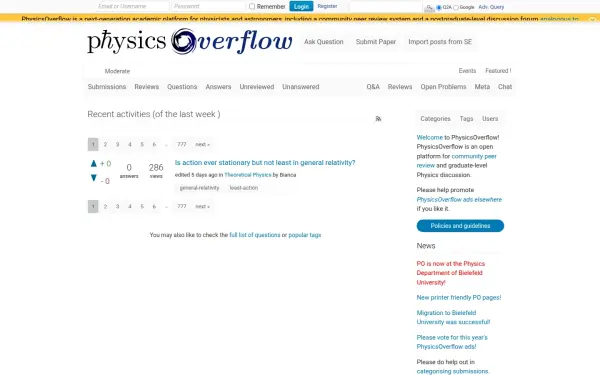
Task: Click the general-relativity tag
Action: pyautogui.click(x=199, y=188)
